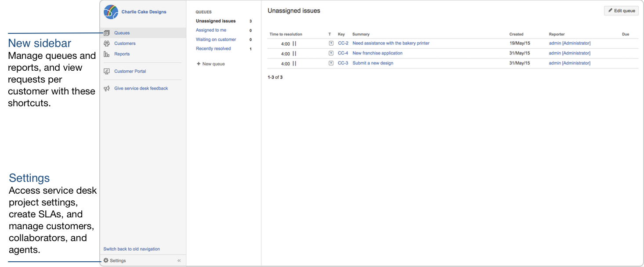Image resolution: width=644 pixels, height=267 pixels.
Task: Click the Unassigned issues page heading
Action: point(294,11)
